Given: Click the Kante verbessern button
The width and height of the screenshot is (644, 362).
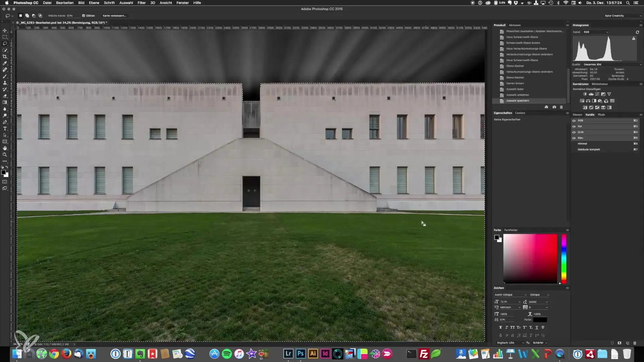Looking at the screenshot, I should [115, 16].
